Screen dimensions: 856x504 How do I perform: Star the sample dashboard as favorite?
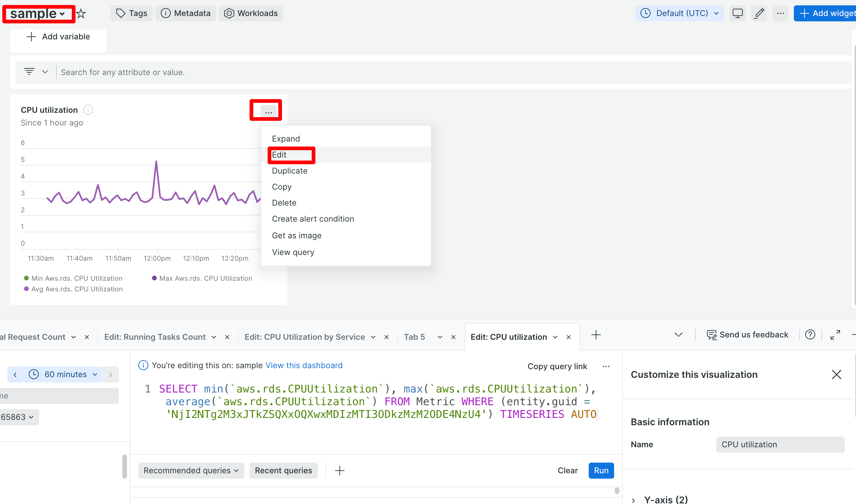81,14
